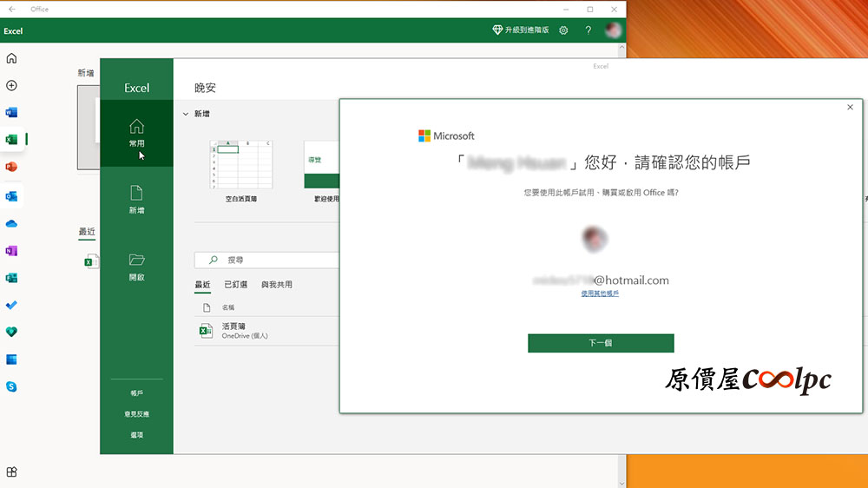Viewport: 868px width, 488px height.
Task: Click the 名稱 column header
Action: pyautogui.click(x=228, y=307)
